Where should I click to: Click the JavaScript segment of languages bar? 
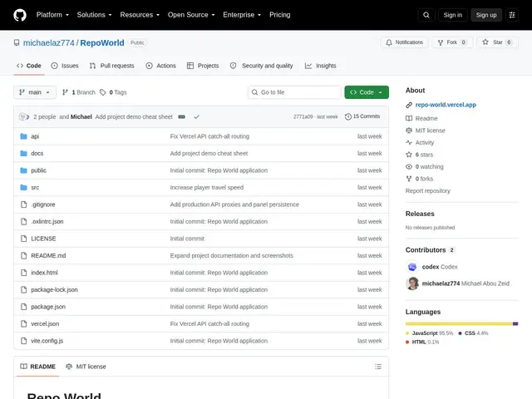point(459,323)
